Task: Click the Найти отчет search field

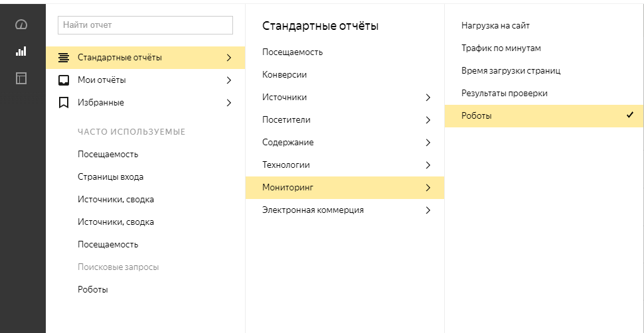Action: pos(145,25)
